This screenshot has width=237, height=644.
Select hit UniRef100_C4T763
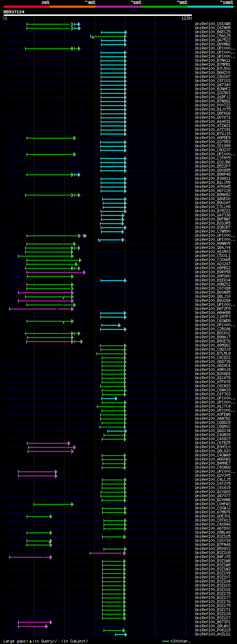coord(213,394)
